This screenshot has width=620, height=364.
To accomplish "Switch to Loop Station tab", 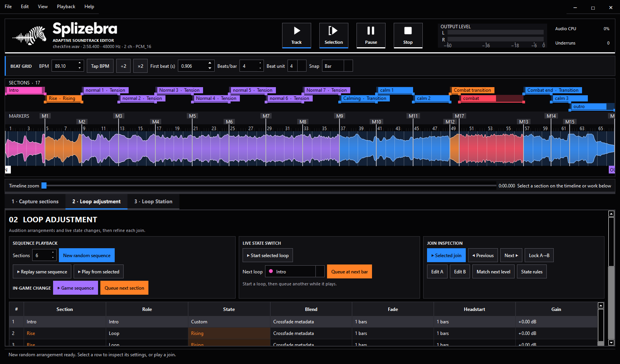I will tap(153, 202).
